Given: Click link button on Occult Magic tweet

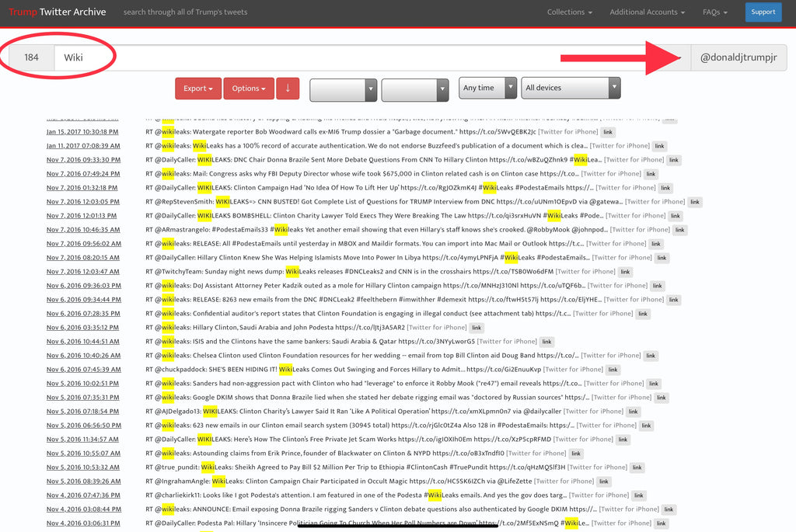Looking at the screenshot, I should (603, 482).
